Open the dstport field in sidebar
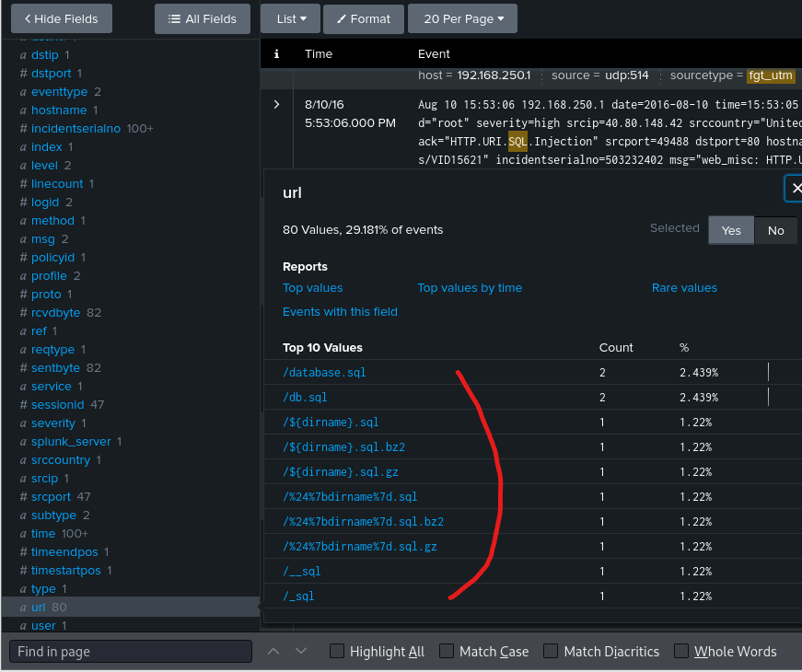Screen dimensions: 802x672 [x=52, y=73]
